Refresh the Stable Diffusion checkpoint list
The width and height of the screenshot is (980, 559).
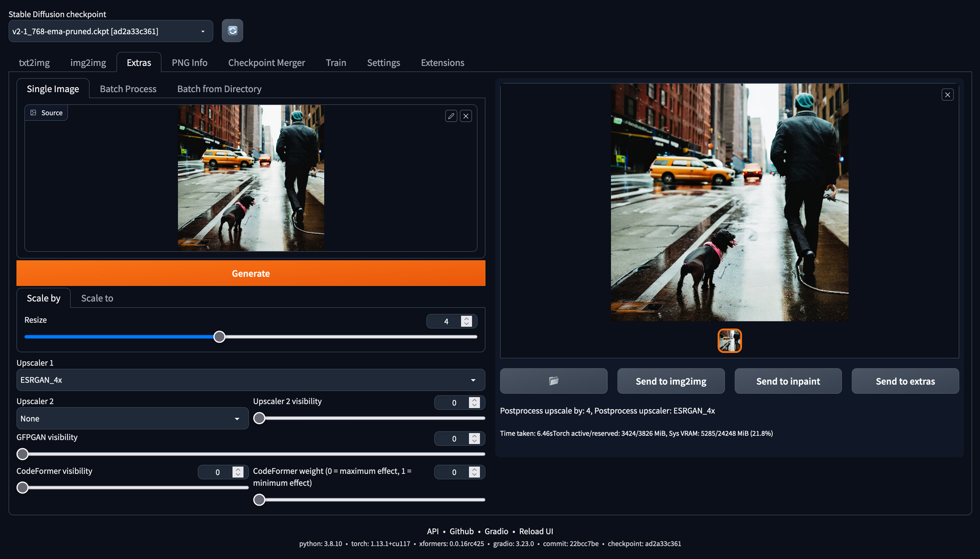click(x=232, y=31)
